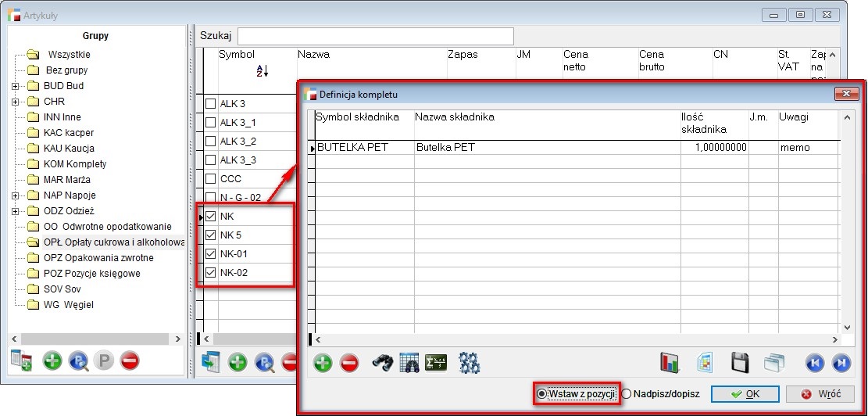Remove component with red minus in dialog
868x416 pixels.
349,363
